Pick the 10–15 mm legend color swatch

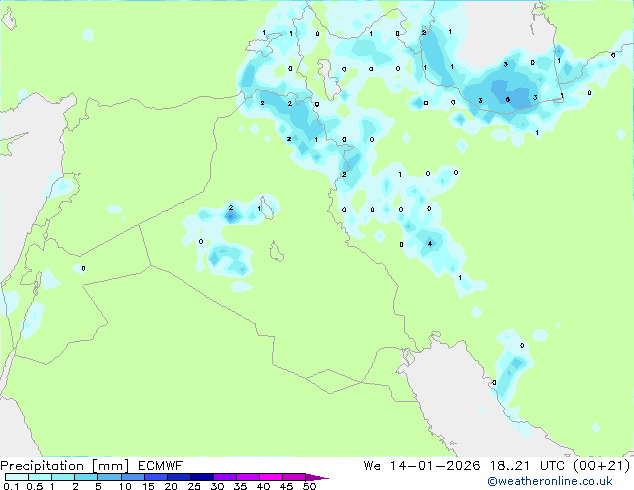133,477
